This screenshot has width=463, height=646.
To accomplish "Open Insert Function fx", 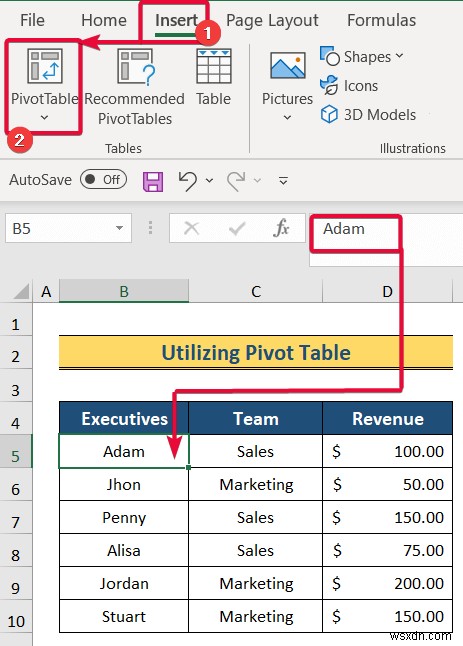I will [281, 228].
